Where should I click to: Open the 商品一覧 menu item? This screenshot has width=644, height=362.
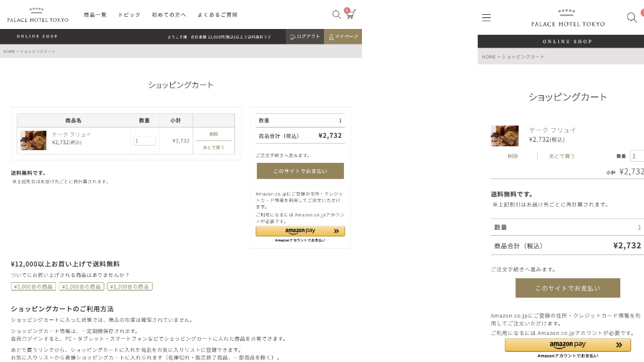95,15
